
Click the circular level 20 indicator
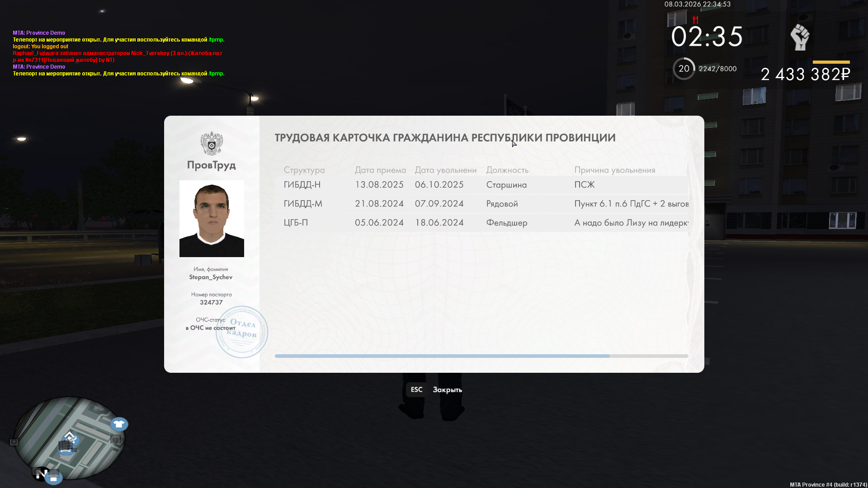(x=684, y=69)
